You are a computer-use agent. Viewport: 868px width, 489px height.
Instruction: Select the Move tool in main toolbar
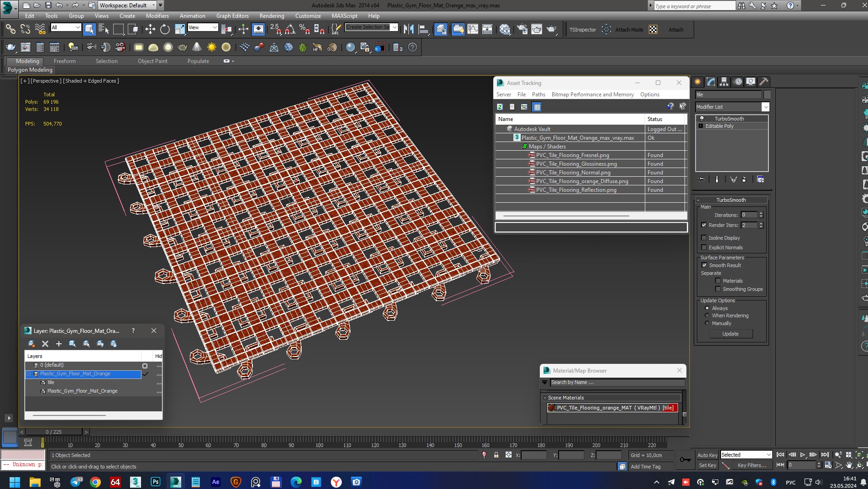150,30
